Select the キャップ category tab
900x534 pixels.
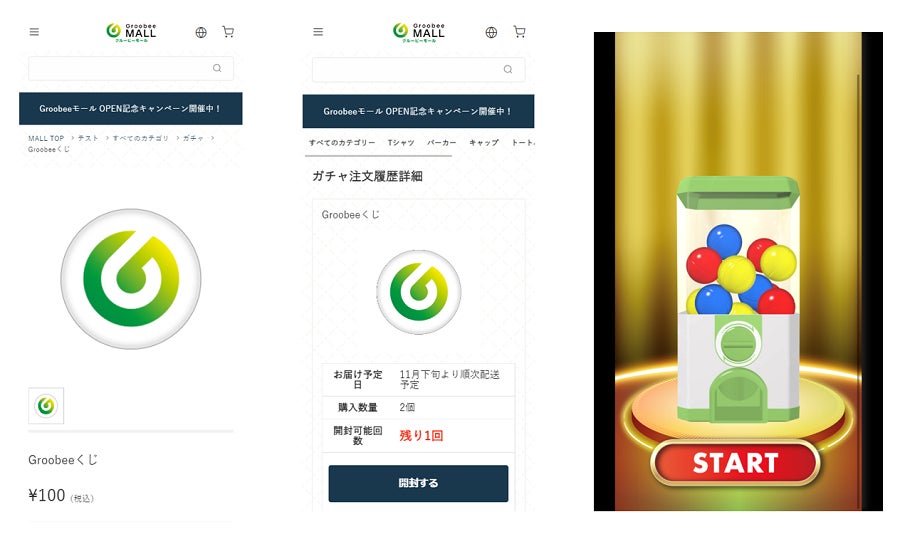tap(484, 142)
